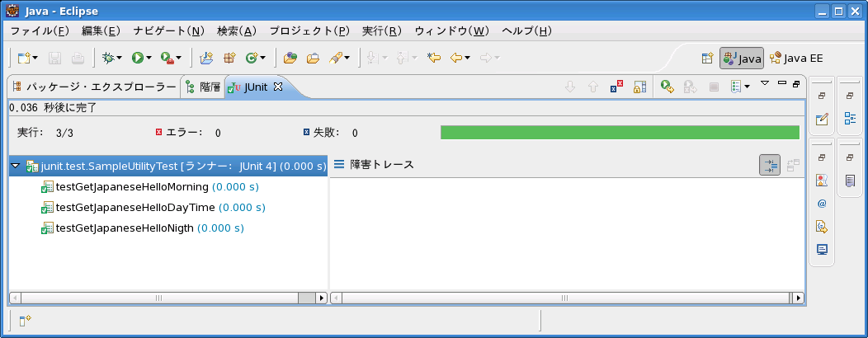Click the Run External Tools icon
This screenshot has width=868, height=338.
pos(167,58)
